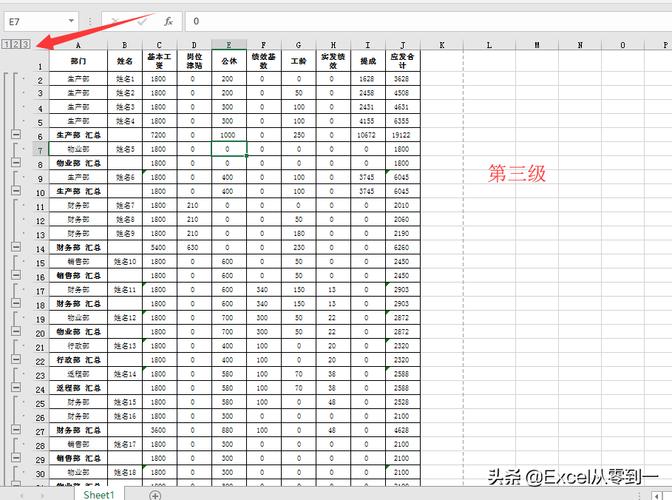Screen dimensions: 672x500
Task: Switch to the Sheet1 tab
Action: point(99,495)
